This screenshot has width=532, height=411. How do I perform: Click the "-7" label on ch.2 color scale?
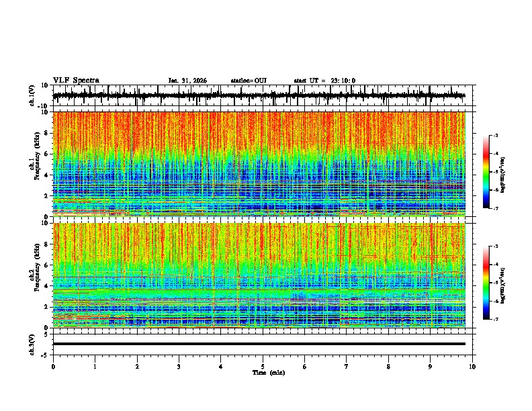(495, 319)
